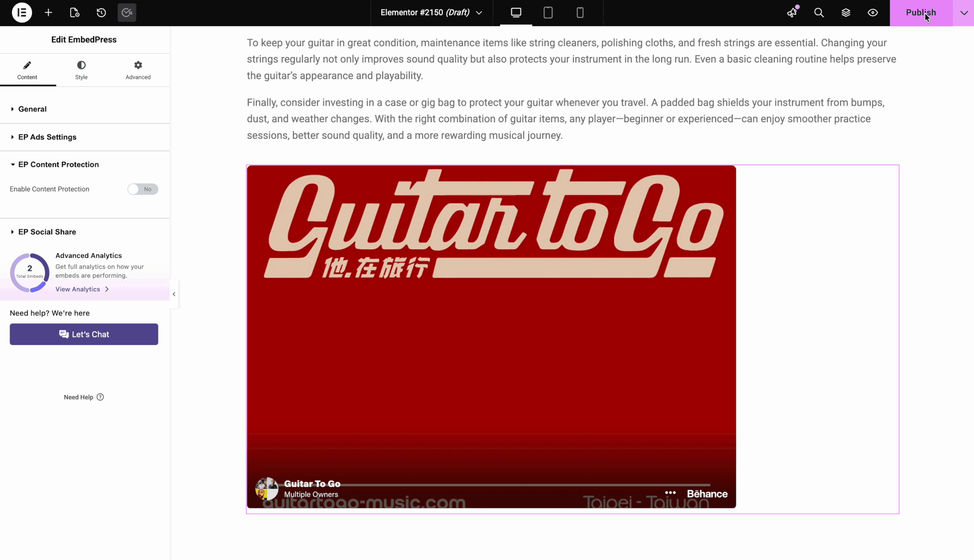Preview changes with the eye icon

[x=873, y=13]
